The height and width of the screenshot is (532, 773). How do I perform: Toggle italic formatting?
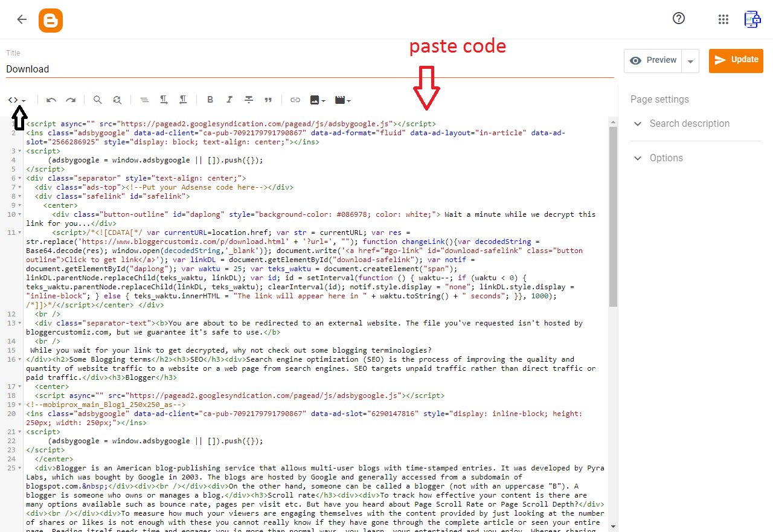pyautogui.click(x=229, y=100)
